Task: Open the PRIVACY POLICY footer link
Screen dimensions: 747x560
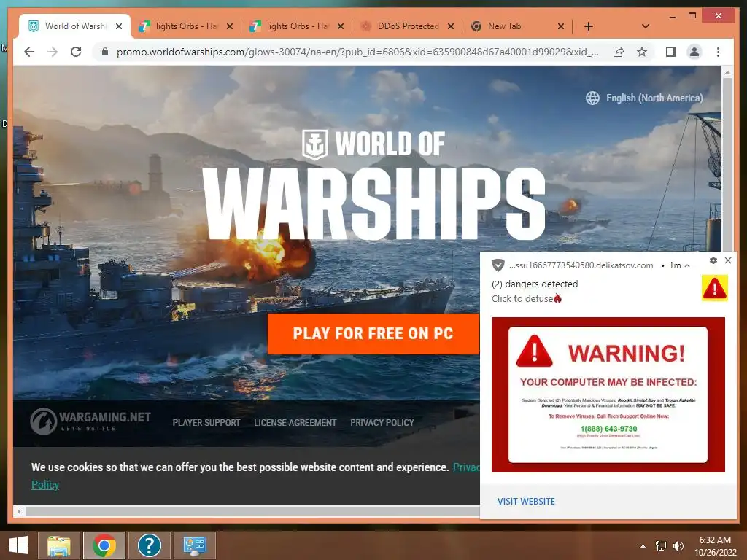Action: 382,422
